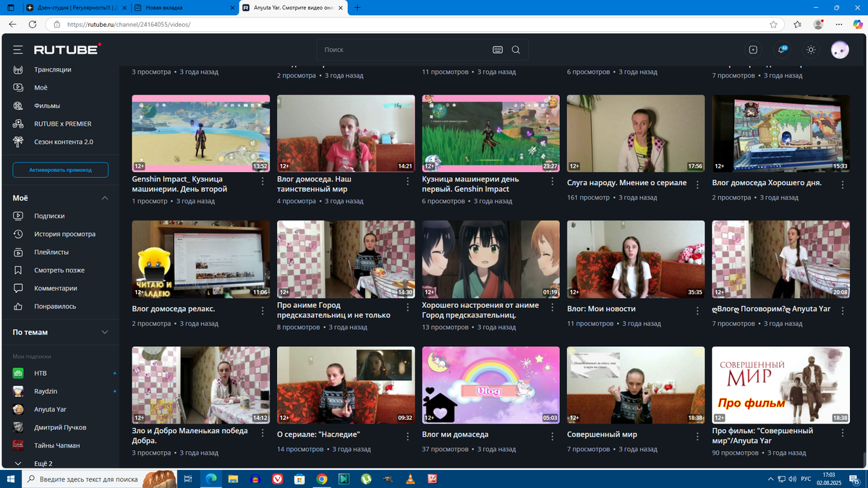Play Слуга народу video thumbnail
This screenshot has width=868, height=488.
(636, 134)
